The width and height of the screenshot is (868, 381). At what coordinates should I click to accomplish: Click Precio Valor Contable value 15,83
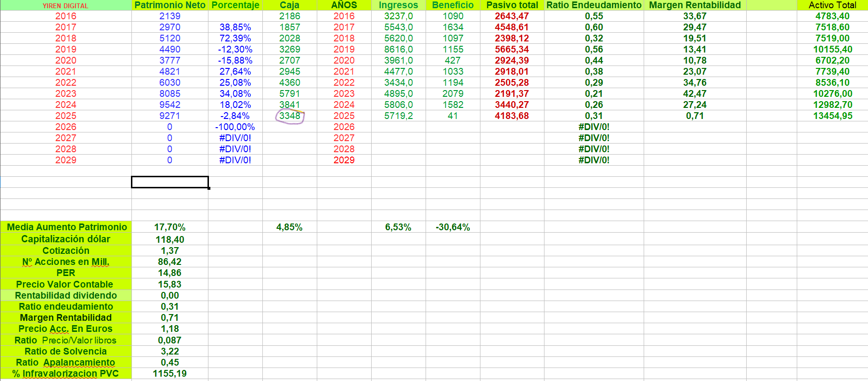[x=170, y=284]
